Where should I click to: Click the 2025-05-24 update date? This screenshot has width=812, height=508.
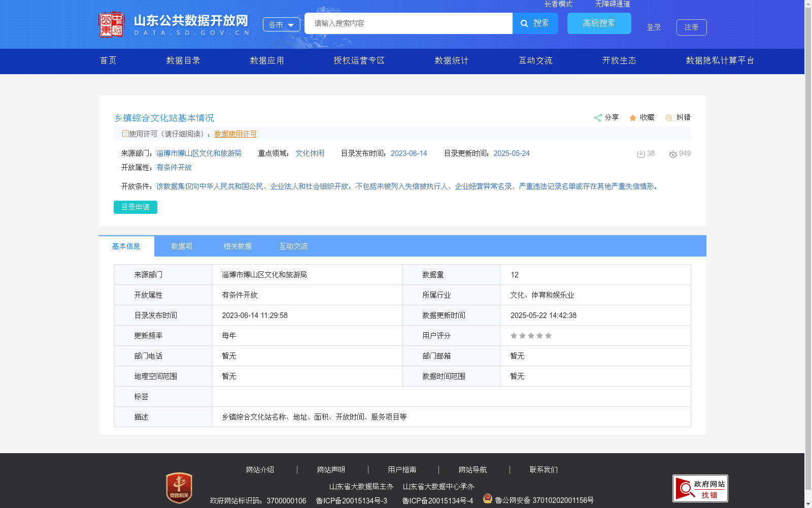(512, 153)
